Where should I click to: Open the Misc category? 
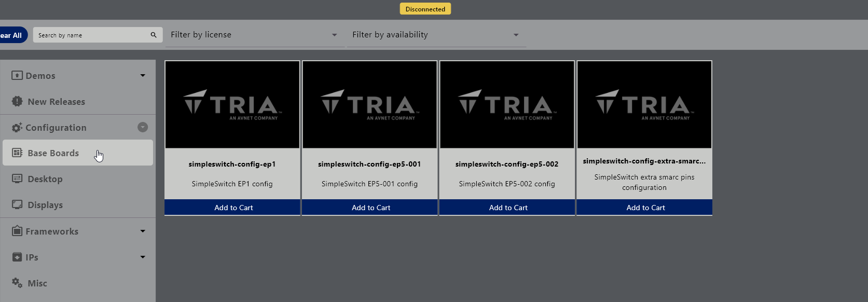pos(78,283)
